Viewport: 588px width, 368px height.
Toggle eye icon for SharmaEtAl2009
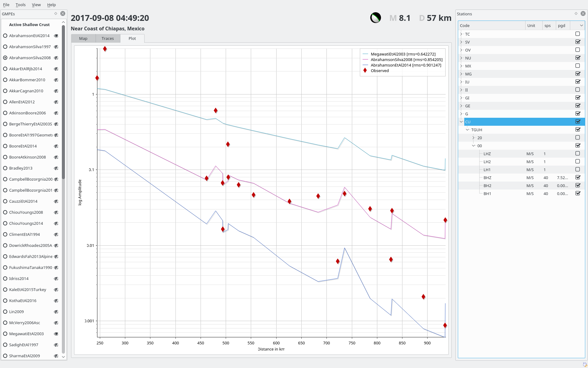point(56,356)
